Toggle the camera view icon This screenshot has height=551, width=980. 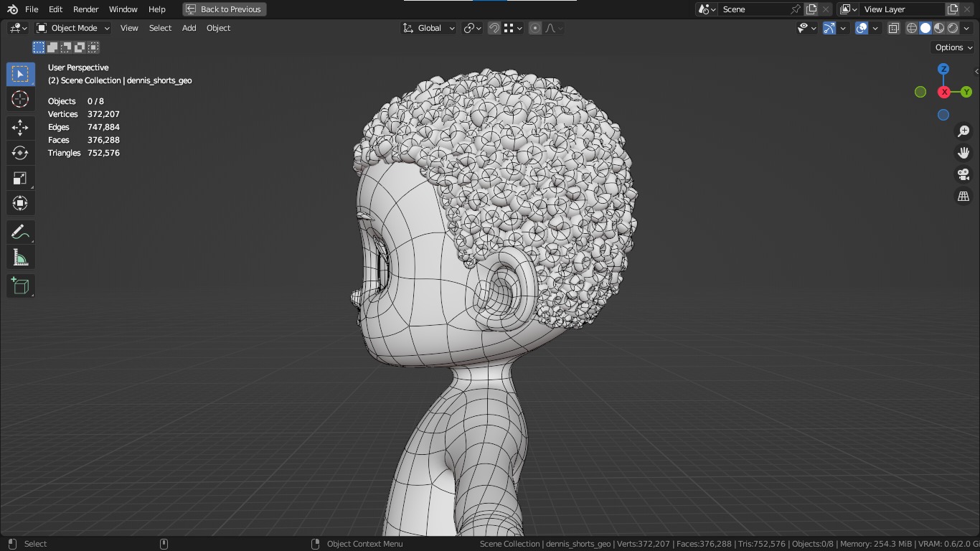click(963, 174)
